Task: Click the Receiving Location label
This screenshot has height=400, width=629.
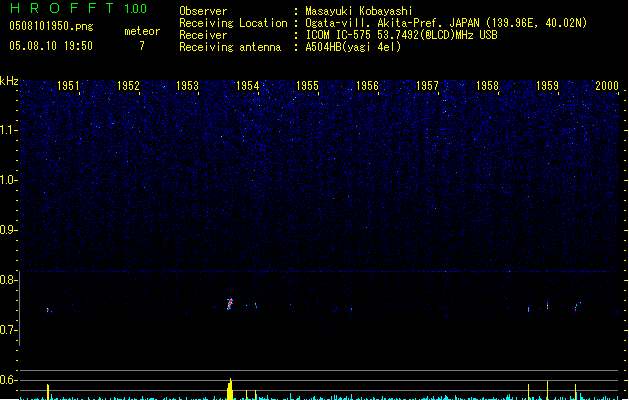Action: pyautogui.click(x=233, y=23)
